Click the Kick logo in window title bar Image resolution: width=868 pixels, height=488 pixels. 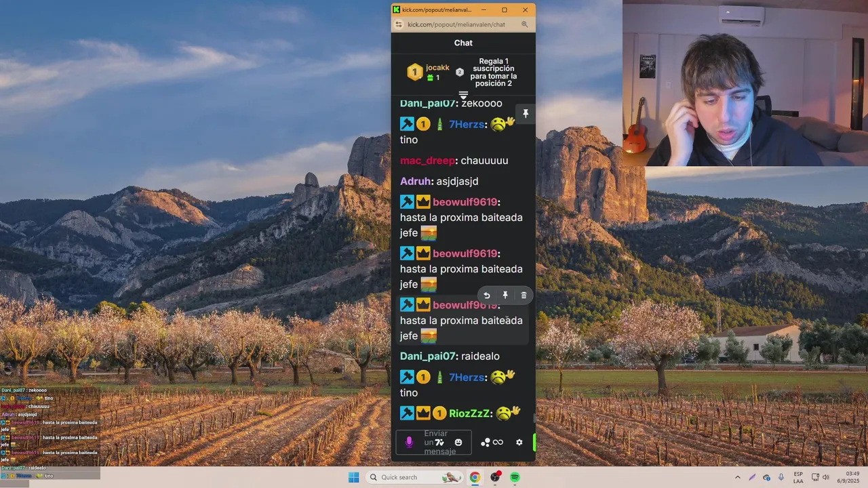(x=397, y=9)
